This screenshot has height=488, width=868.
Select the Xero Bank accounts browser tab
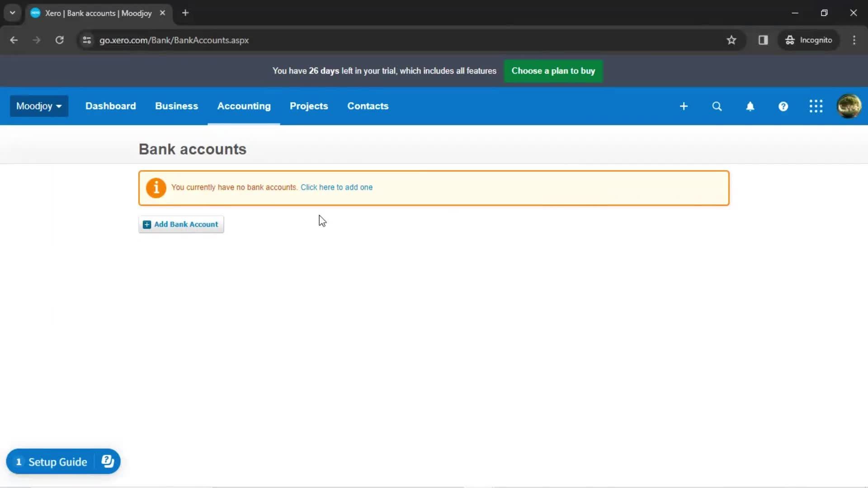(99, 13)
